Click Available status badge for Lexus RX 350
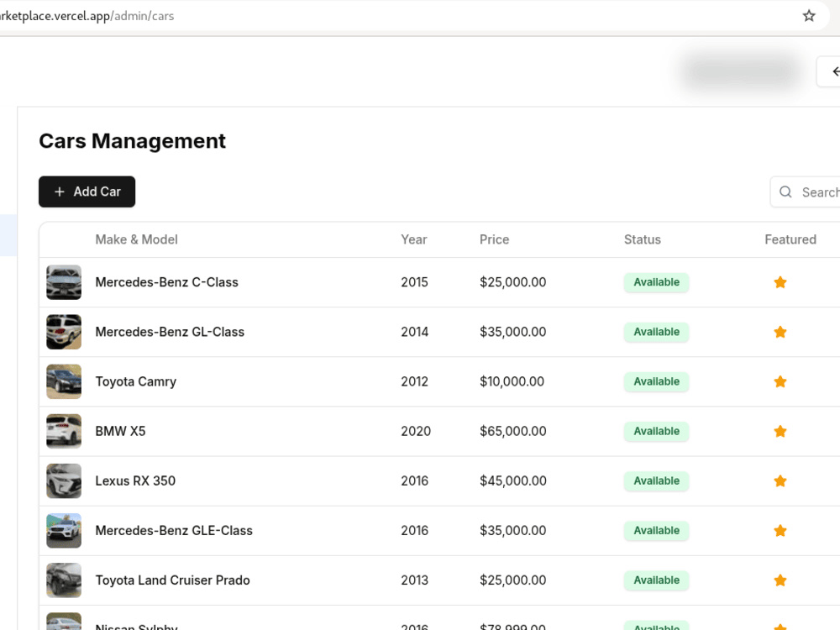 point(656,481)
